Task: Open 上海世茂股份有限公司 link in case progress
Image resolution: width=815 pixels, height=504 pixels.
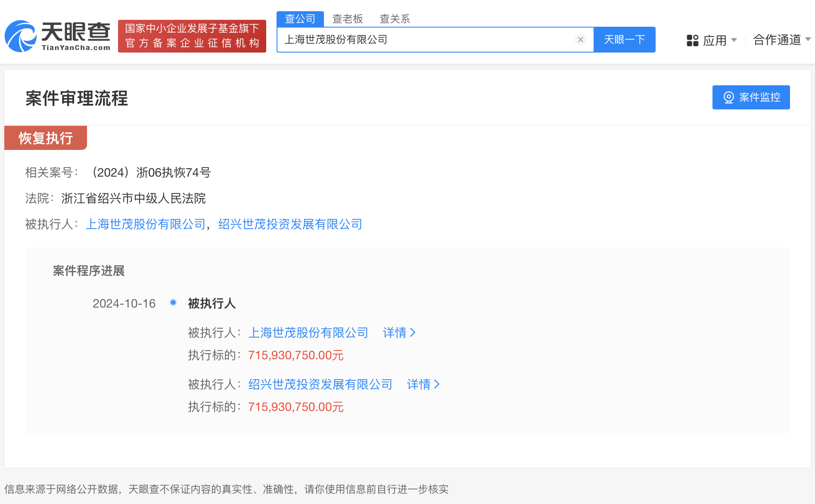Action: click(x=308, y=333)
